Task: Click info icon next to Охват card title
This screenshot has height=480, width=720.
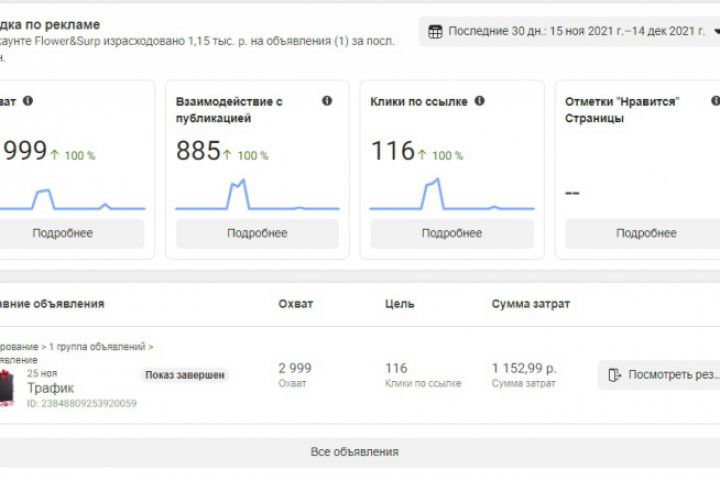Action: tap(28, 101)
